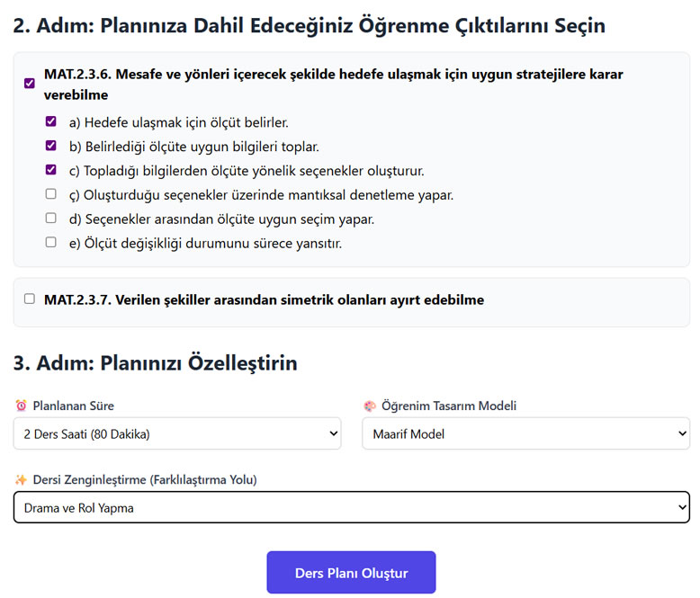Open the Öğrenim Tasarım Modeli dropdown
The width and height of the screenshot is (700, 598).
pos(525,433)
